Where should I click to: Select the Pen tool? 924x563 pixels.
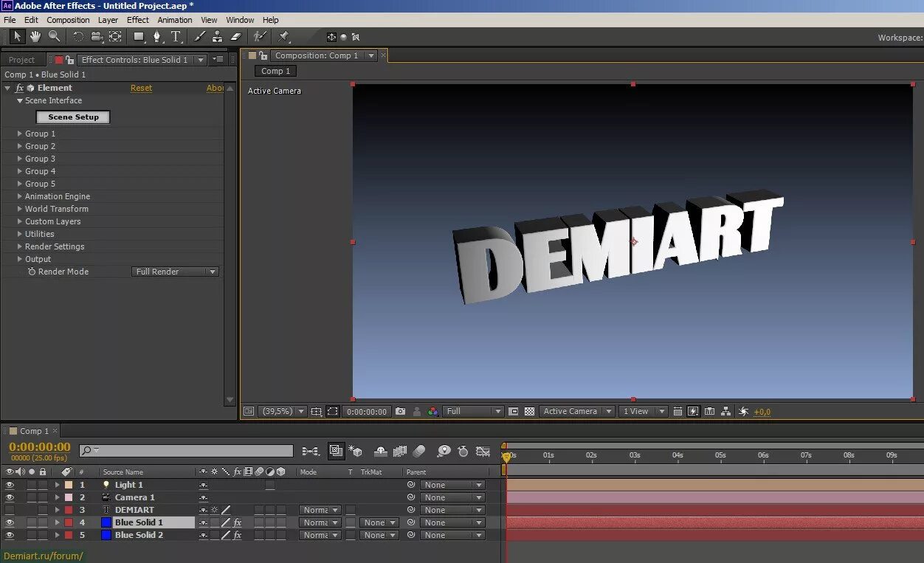pyautogui.click(x=156, y=36)
